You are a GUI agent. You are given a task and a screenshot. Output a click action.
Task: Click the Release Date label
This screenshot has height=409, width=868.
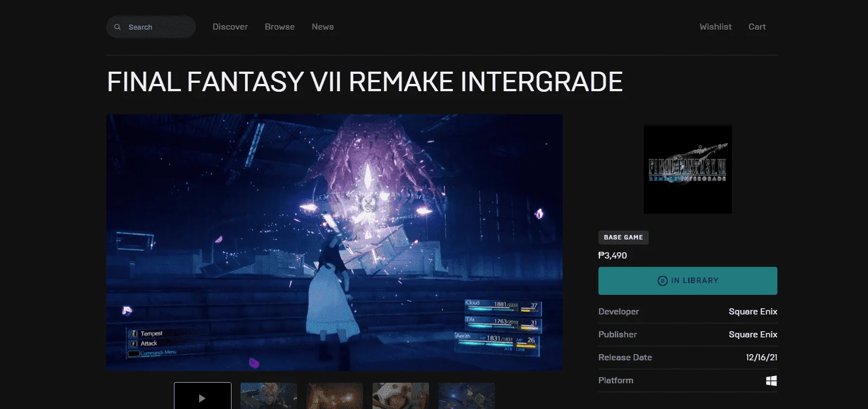pyautogui.click(x=625, y=358)
